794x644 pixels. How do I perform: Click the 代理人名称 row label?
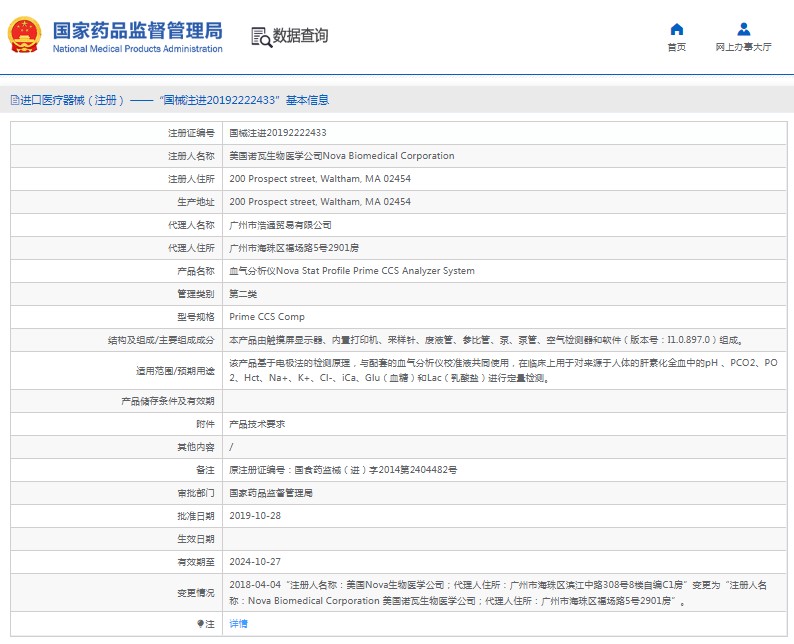(191, 225)
